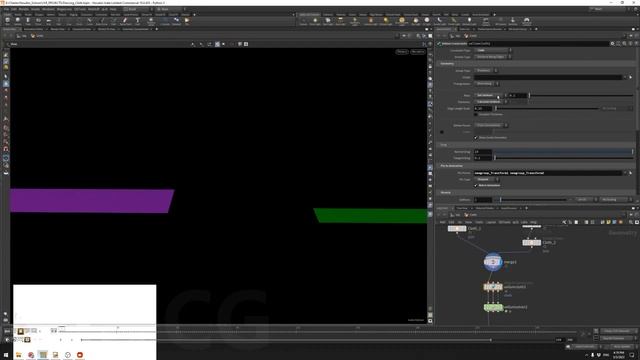Viewport: 640px width, 360px height.
Task: Select the Platonic Solids shelf tool
Action: point(151,21)
